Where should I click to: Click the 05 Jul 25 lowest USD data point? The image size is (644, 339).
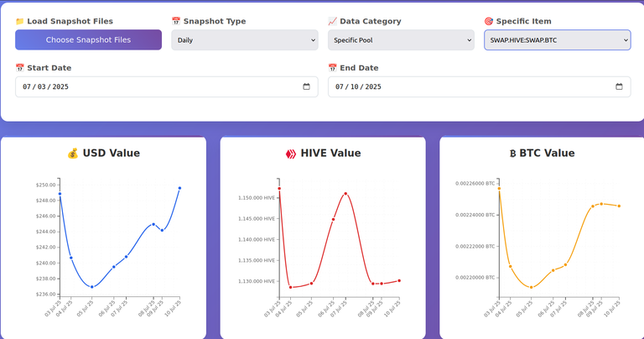pos(92,287)
